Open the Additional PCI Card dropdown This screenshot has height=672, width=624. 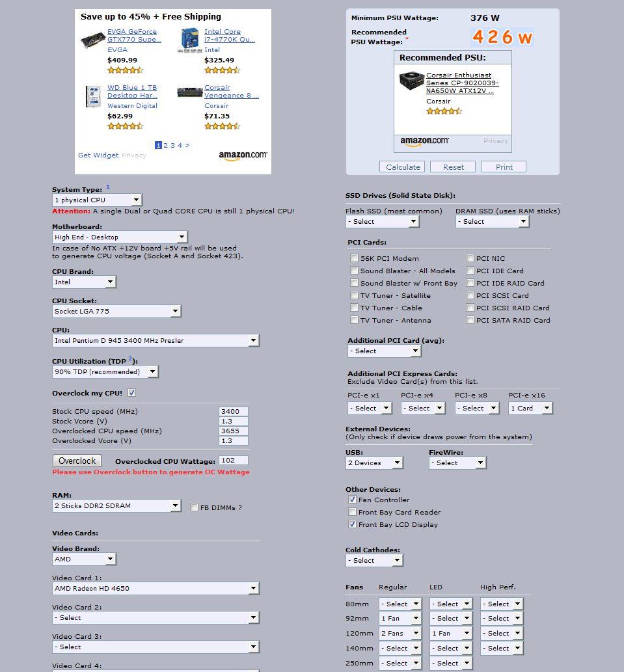click(x=385, y=351)
